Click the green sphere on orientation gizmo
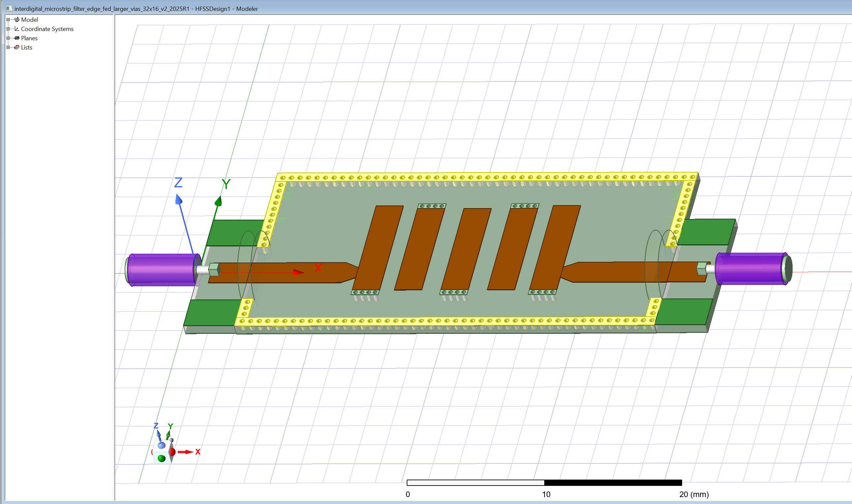This screenshot has height=504, width=852. point(162,458)
